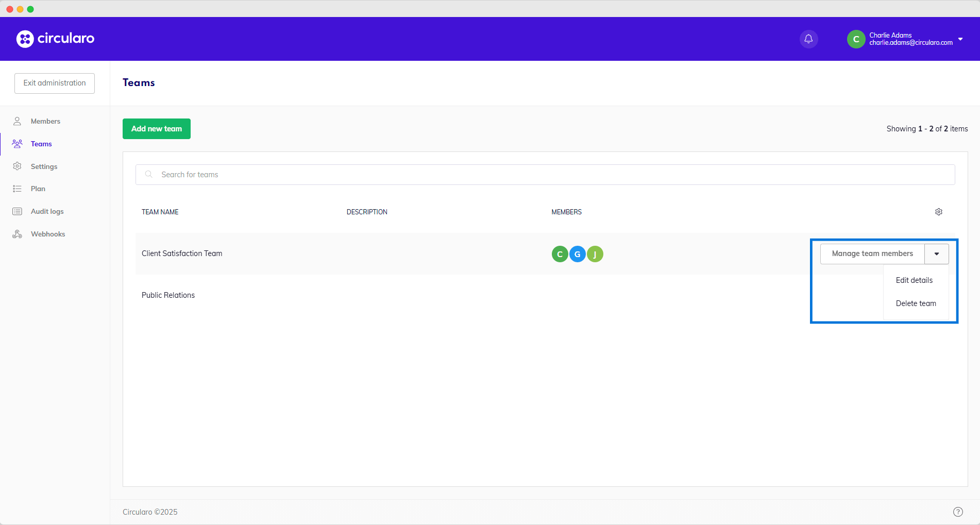Open Webhooks section in sidebar

pos(47,234)
